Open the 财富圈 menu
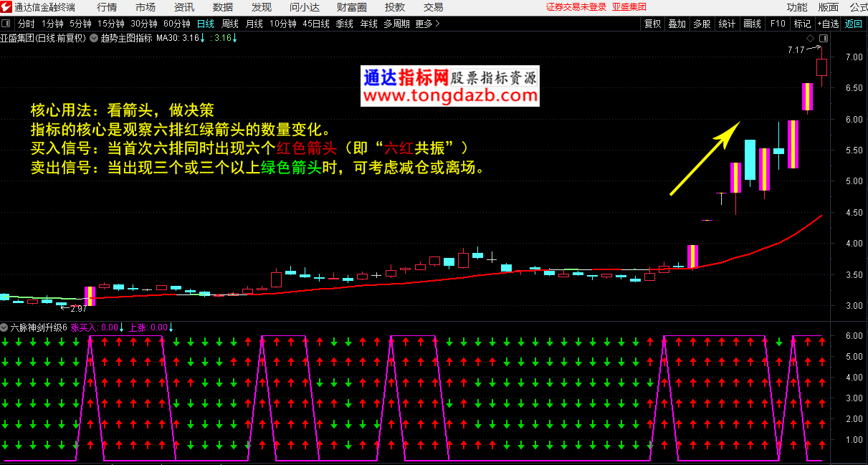868x465 pixels. [352, 7]
